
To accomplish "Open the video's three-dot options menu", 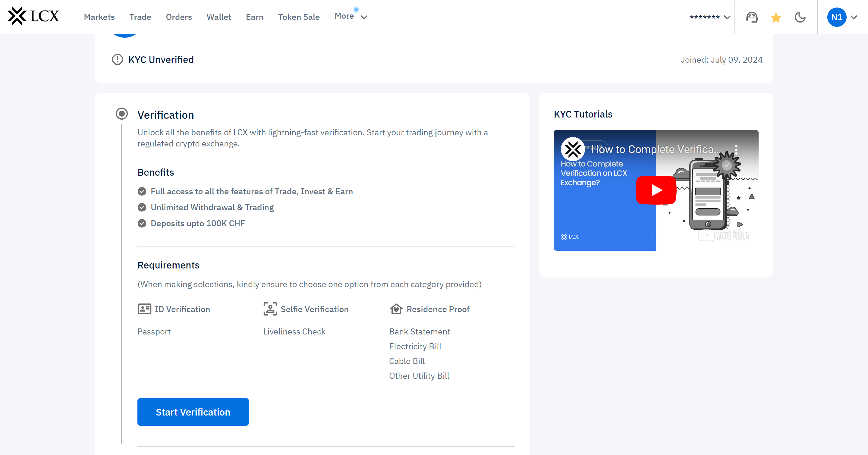I will coord(736,149).
